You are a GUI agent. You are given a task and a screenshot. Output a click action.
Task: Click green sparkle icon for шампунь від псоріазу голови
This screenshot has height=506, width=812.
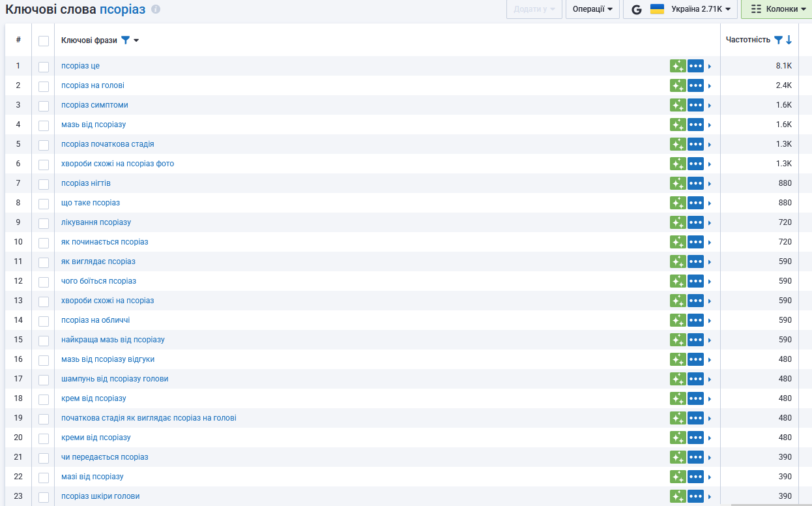pos(678,379)
